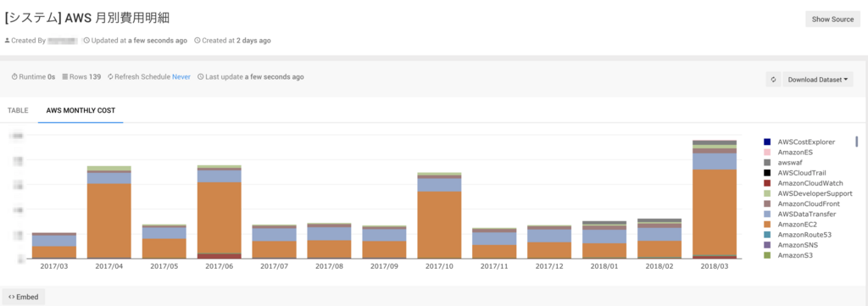The image size is (868, 306).
Task: Click the 2017/10 stacked bar
Action: click(x=440, y=215)
